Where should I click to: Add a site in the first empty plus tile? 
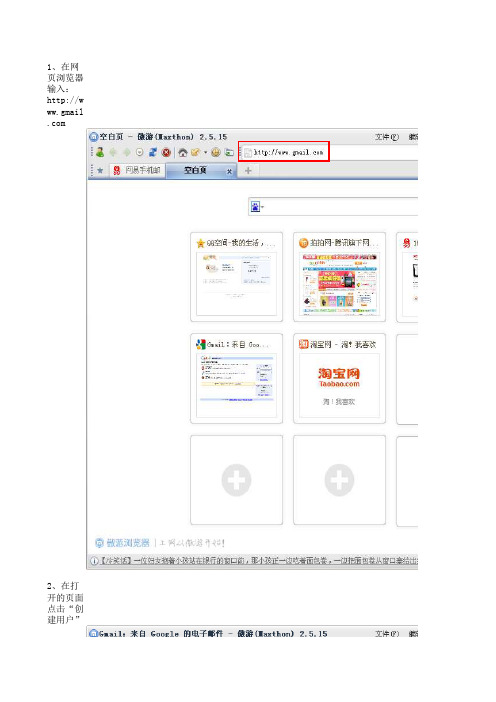pos(236,480)
